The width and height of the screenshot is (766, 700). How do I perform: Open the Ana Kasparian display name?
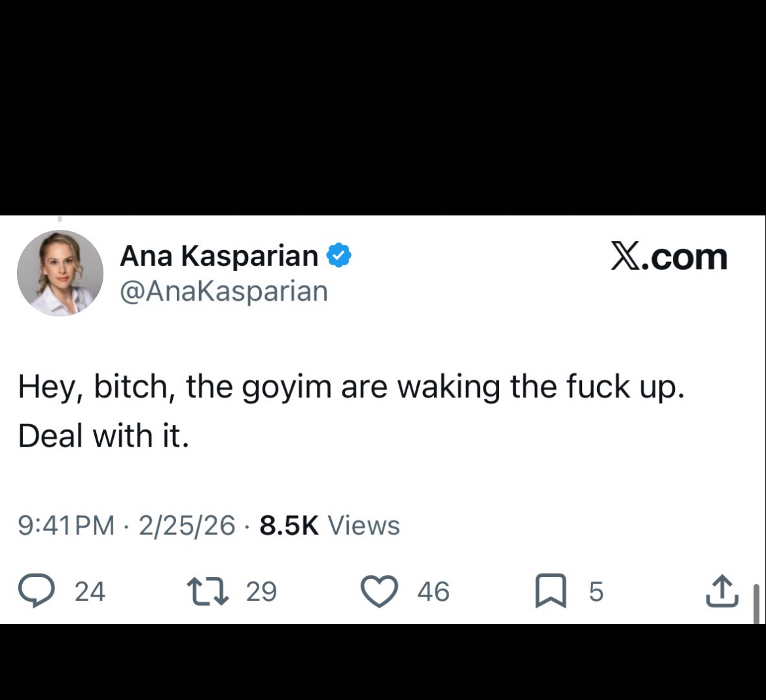[219, 256]
